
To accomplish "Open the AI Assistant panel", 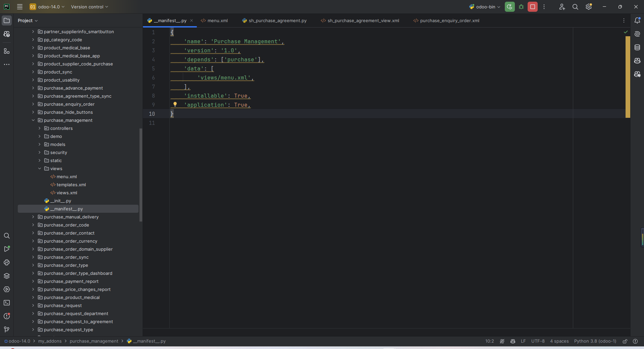I will coord(637,34).
